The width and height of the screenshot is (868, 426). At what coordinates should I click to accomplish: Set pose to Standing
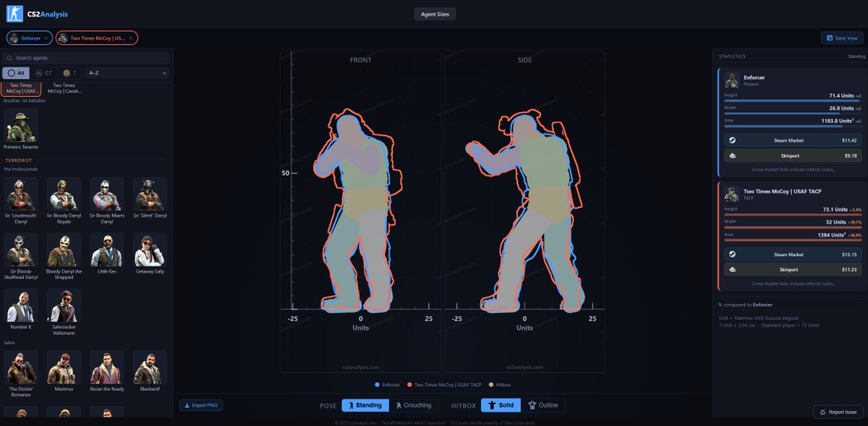point(365,405)
